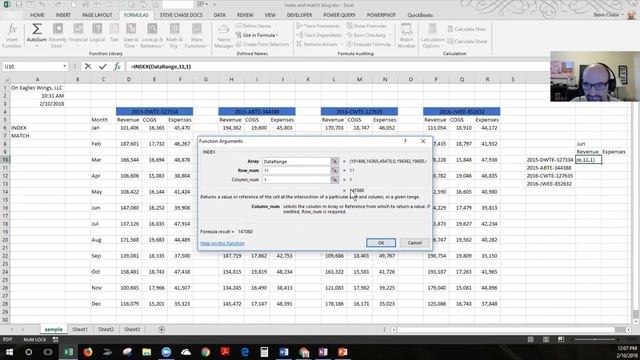The height and width of the screenshot is (360, 640).
Task: Click the Dec month label cell
Action: [x=103, y=304]
